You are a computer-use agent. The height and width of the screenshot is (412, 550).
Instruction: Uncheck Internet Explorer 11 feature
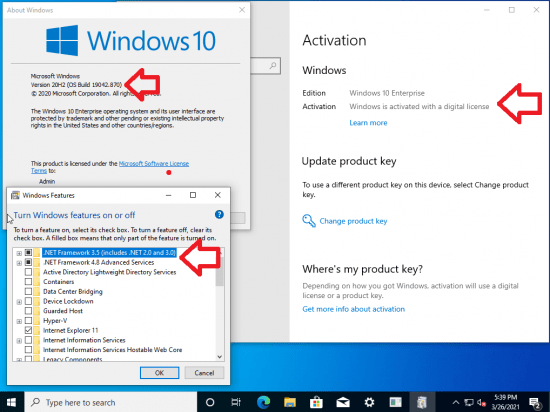pyautogui.click(x=28, y=330)
